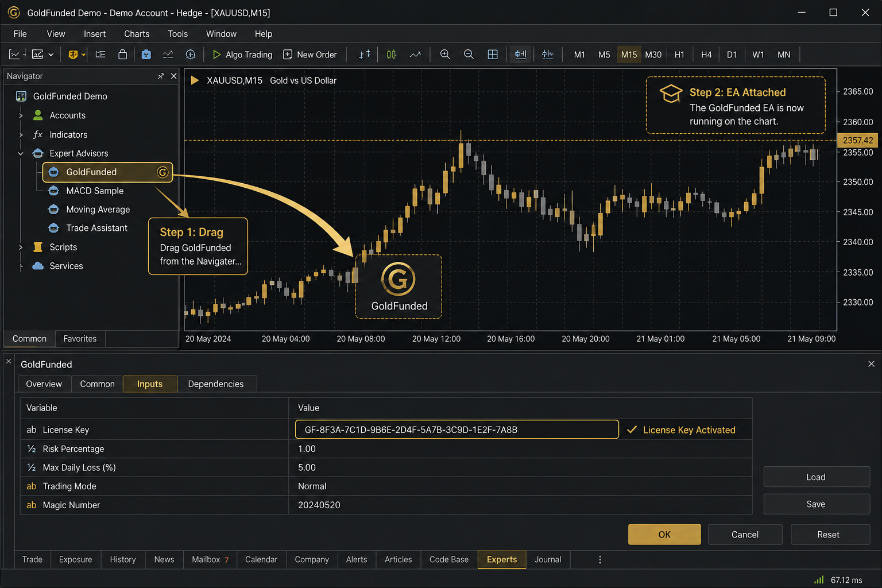Screen dimensions: 882x588
Task: Open the Charts menu
Action: click(x=137, y=34)
